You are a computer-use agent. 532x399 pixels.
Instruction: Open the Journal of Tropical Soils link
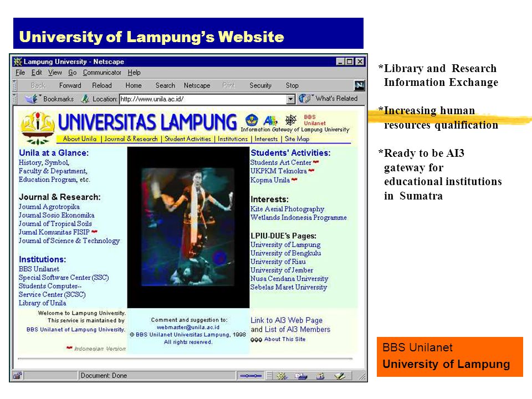tap(55, 223)
